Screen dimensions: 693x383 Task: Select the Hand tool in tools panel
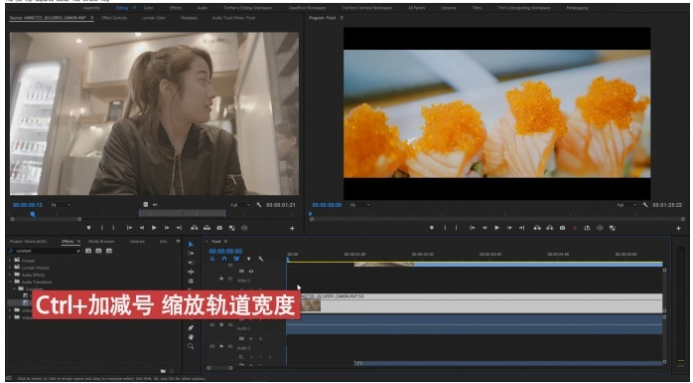click(191, 337)
